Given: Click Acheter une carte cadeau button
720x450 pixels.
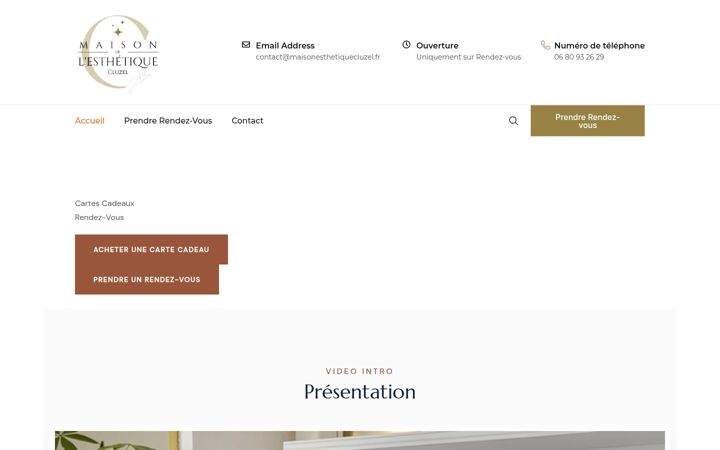Looking at the screenshot, I should 151,249.
